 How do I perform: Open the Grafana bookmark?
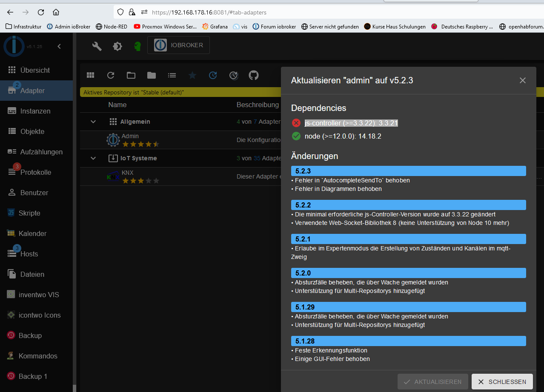coord(215,26)
